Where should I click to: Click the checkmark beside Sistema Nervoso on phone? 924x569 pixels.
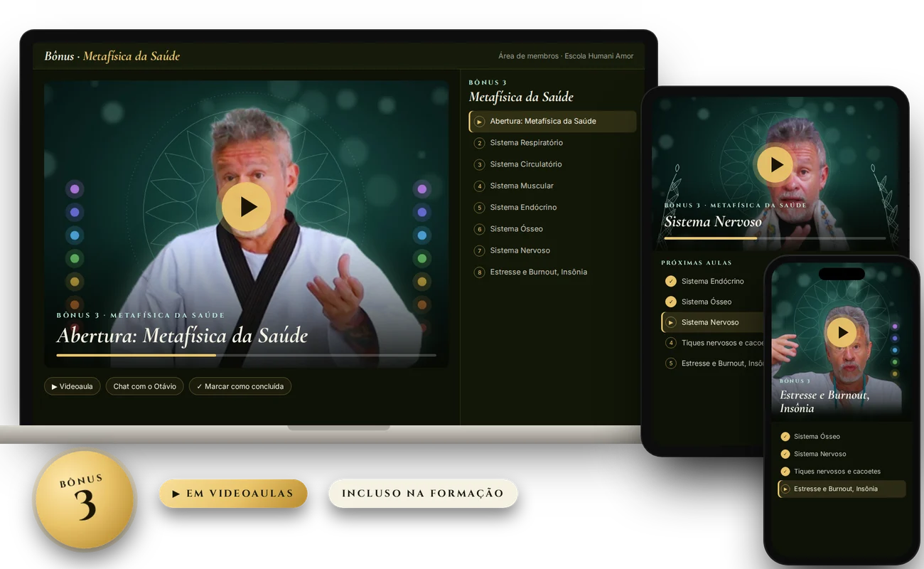click(785, 454)
